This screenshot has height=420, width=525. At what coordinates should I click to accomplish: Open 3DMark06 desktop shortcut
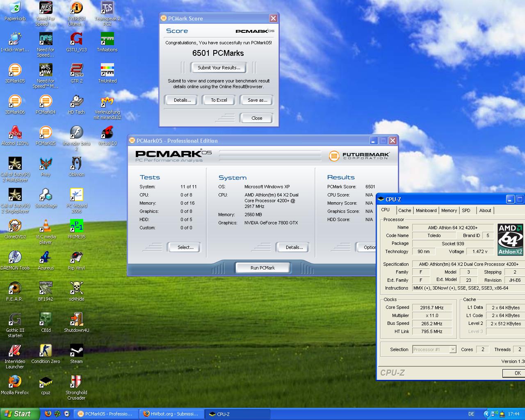(x=15, y=104)
